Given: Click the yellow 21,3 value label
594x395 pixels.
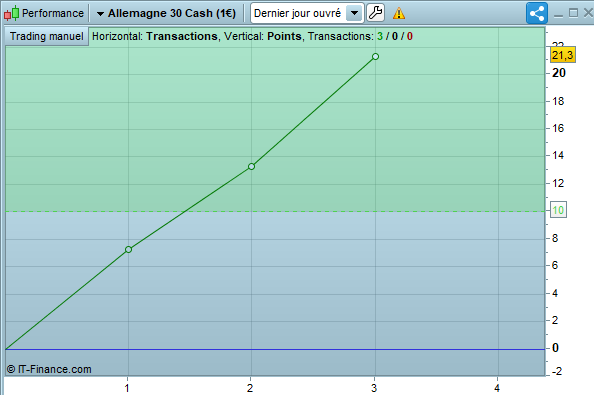Looking at the screenshot, I should click(563, 55).
